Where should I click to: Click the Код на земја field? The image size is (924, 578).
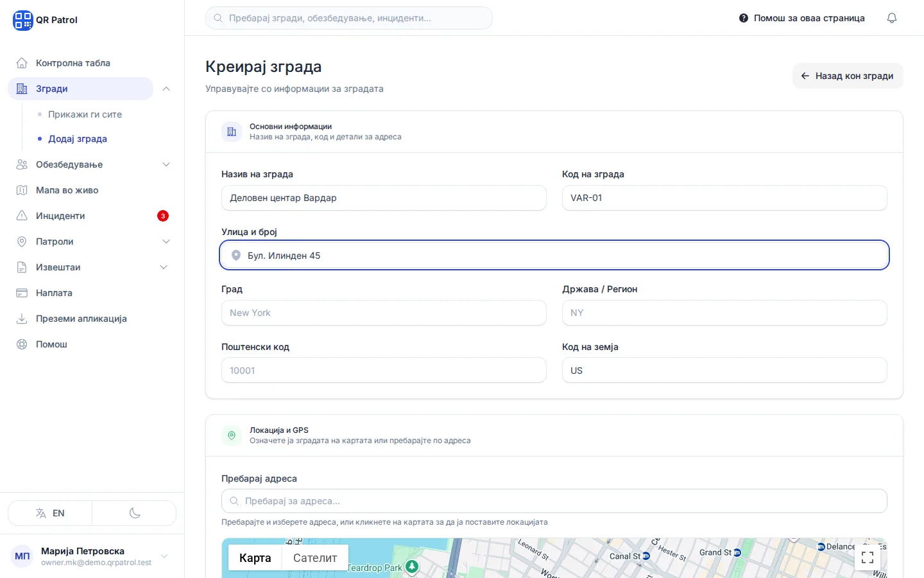coord(724,370)
